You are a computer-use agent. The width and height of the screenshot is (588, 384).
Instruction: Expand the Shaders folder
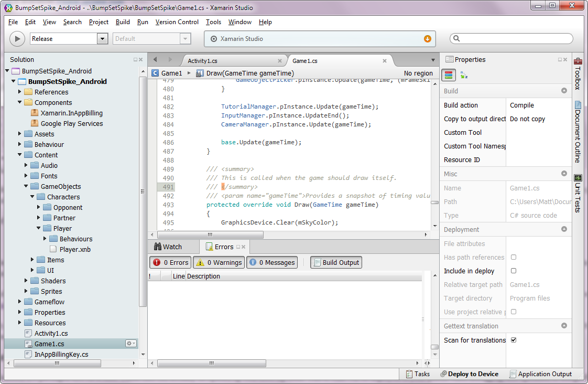tap(26, 281)
